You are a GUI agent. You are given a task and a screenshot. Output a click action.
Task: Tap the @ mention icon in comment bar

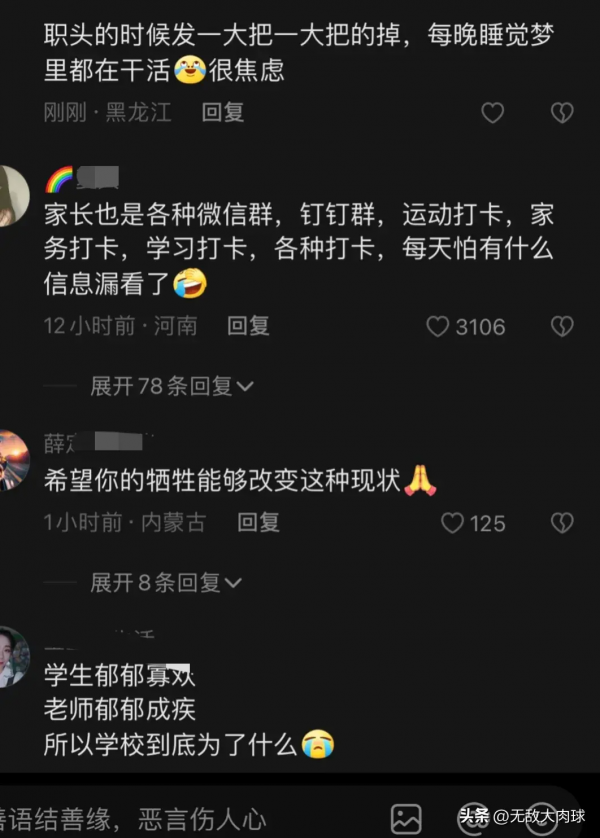[472, 819]
